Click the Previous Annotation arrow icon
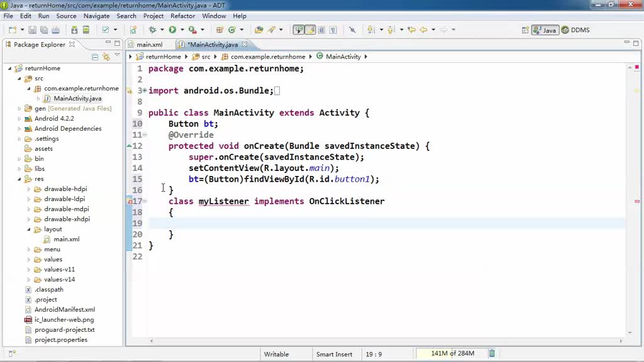644x362 pixels. pos(391,30)
